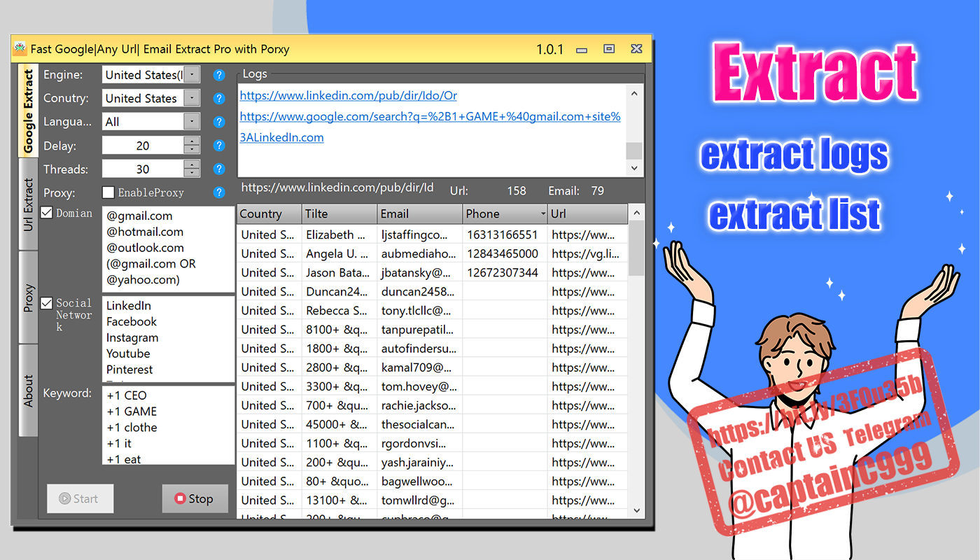Toggle the Social Network checkbox
Viewport: 980px width, 560px height.
46,303
